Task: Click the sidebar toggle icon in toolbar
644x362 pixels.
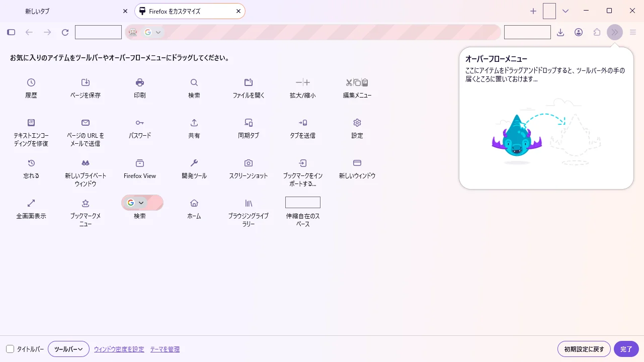Action: [11, 32]
